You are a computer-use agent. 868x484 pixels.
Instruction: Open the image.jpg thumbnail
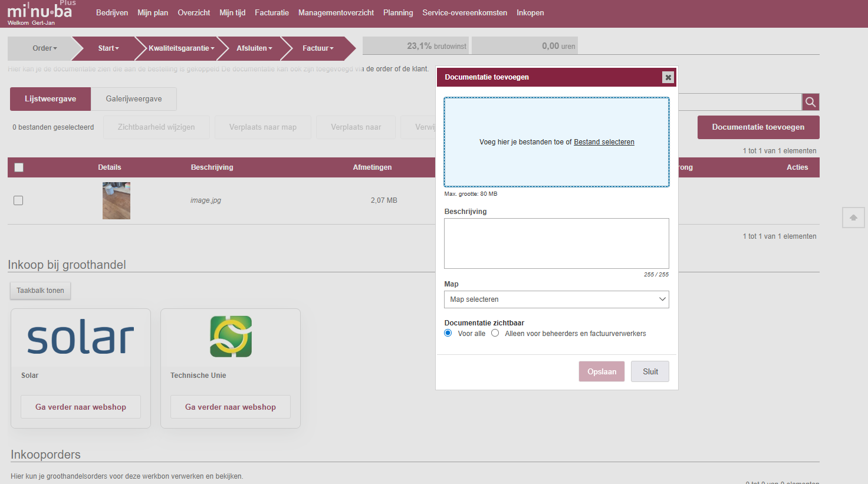pos(116,200)
